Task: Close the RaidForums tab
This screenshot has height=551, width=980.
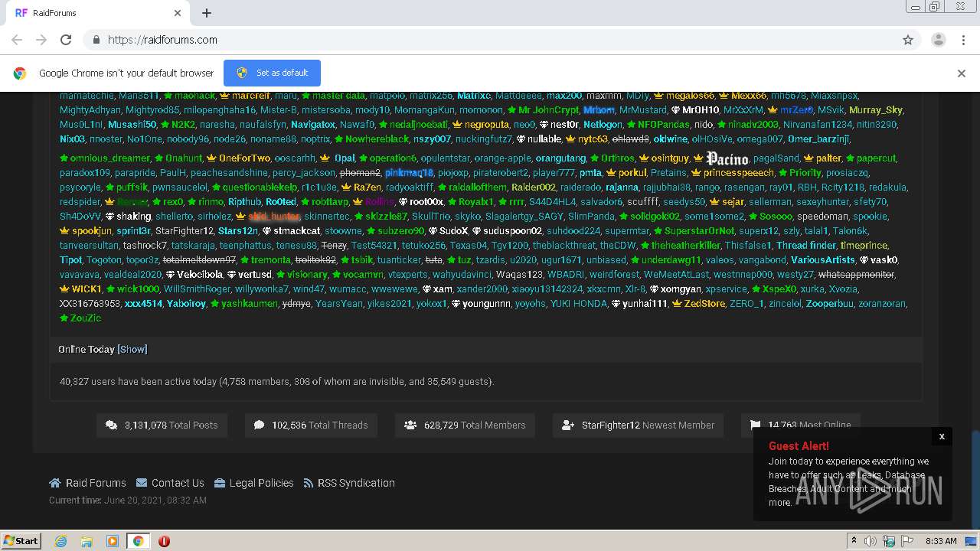Action: click(178, 13)
